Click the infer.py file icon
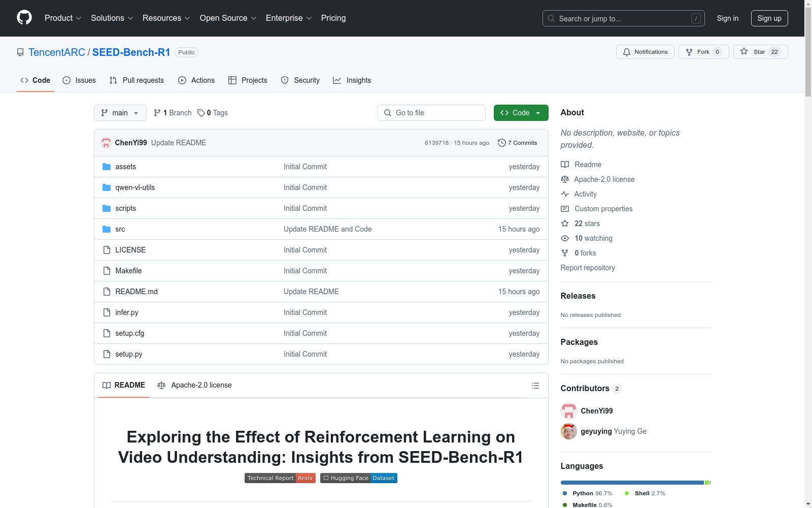The image size is (812, 508). 107,312
